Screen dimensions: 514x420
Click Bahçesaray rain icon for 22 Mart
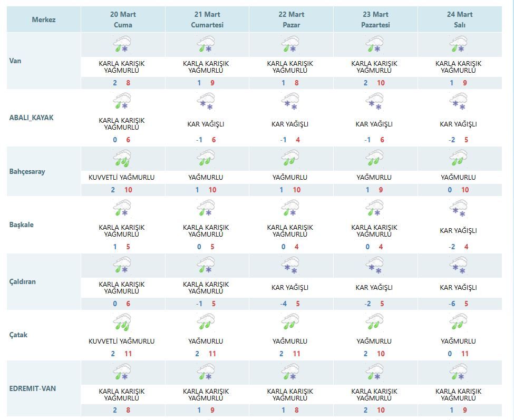(x=290, y=158)
